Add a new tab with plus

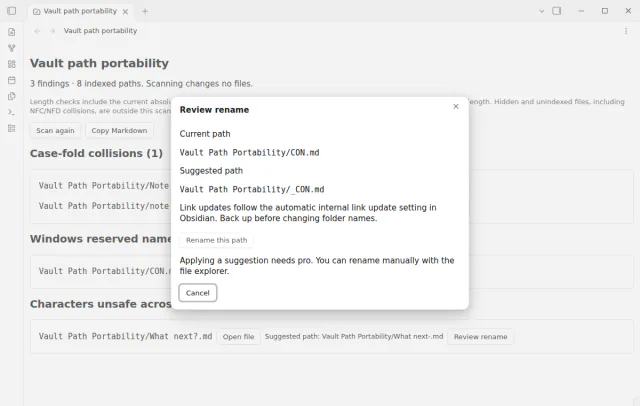(145, 11)
